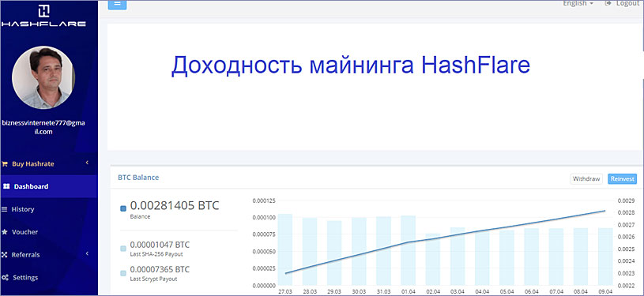Image resolution: width=644 pixels, height=296 pixels.
Task: Click the 0.000125 left axis label
Action: pyautogui.click(x=264, y=200)
